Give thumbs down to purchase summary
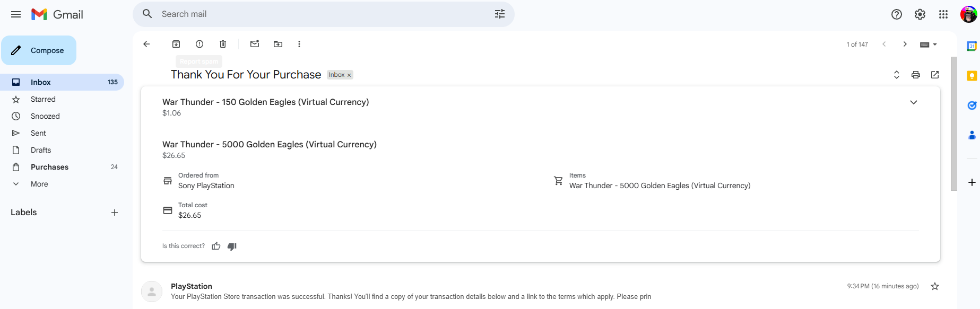This screenshot has height=309, width=980. point(232,246)
